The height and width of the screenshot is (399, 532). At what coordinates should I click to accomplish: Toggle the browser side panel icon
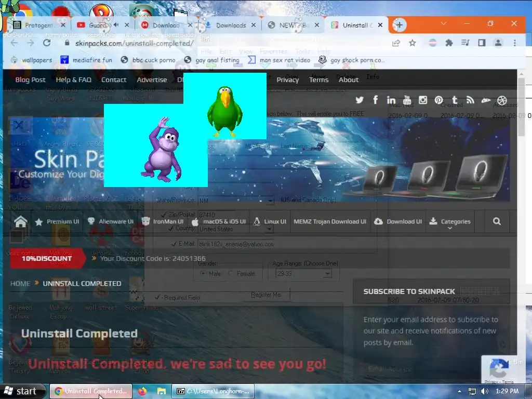482,43
